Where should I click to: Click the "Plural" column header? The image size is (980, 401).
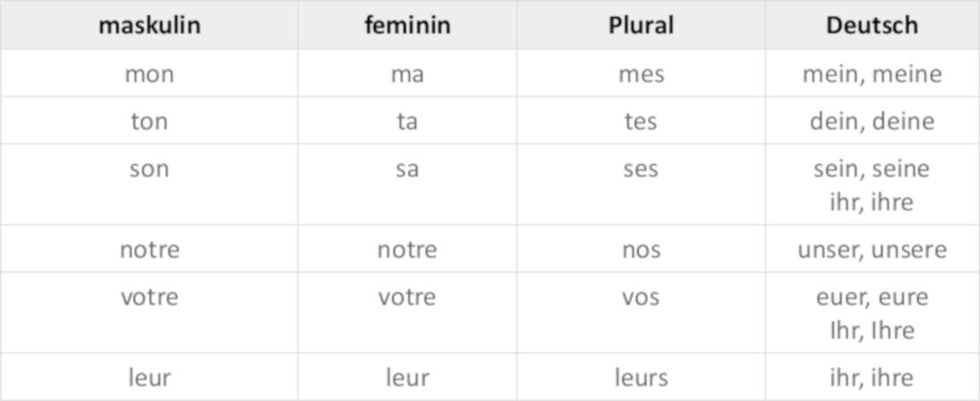(641, 25)
